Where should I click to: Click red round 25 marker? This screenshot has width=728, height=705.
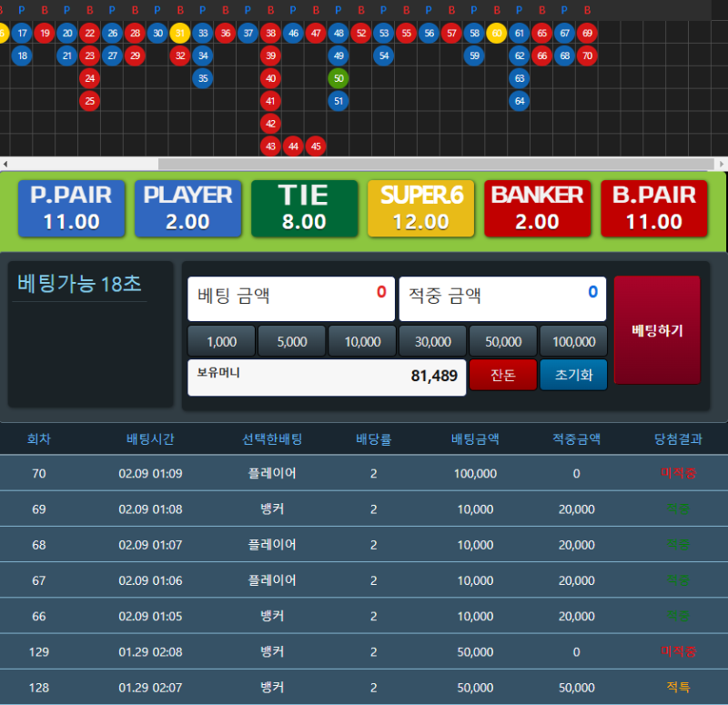click(x=89, y=101)
